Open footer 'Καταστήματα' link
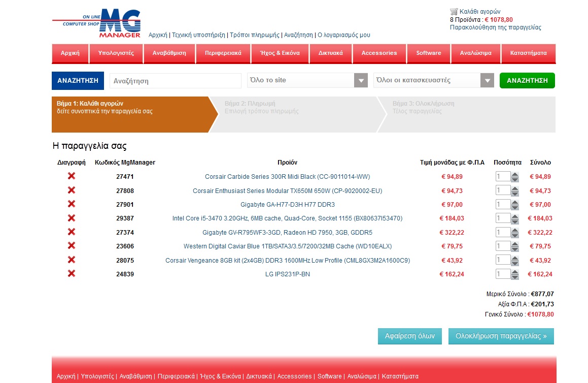588x383 pixels. 400,376
